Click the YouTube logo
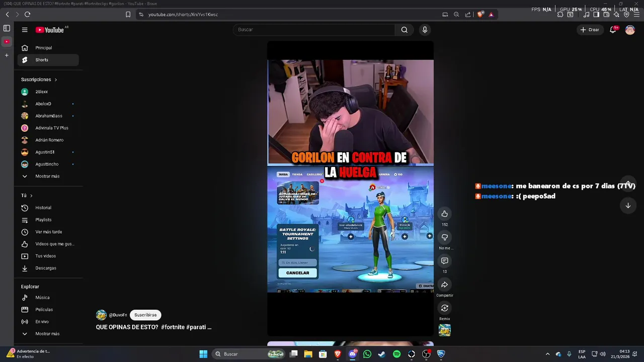This screenshot has height=362, width=644. (x=50, y=30)
